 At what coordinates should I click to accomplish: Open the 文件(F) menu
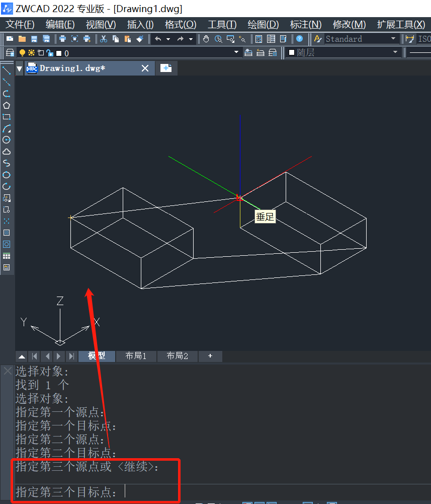pyautogui.click(x=20, y=25)
